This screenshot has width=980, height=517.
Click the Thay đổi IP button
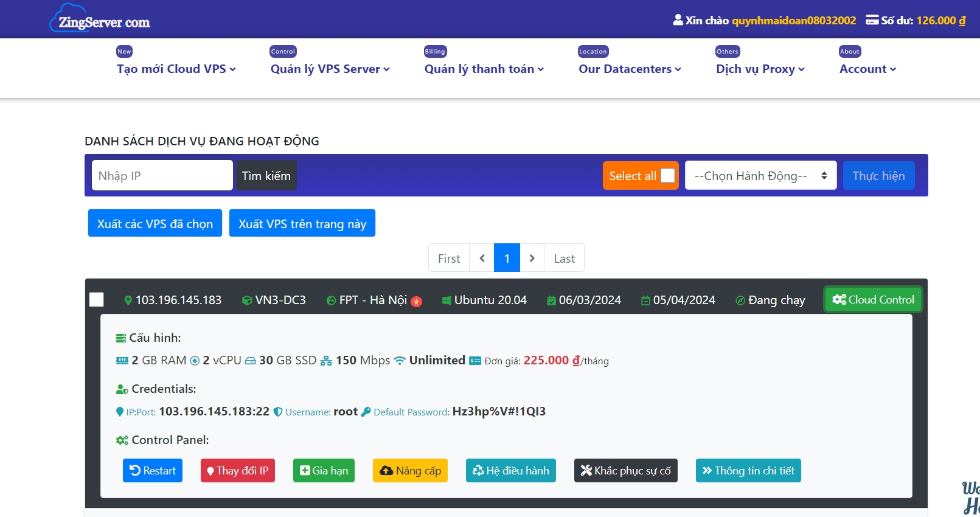tap(238, 471)
